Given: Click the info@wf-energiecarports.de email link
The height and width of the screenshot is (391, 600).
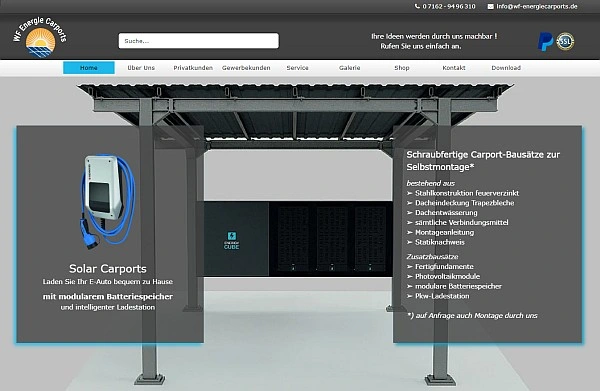Looking at the screenshot, I should (x=537, y=7).
